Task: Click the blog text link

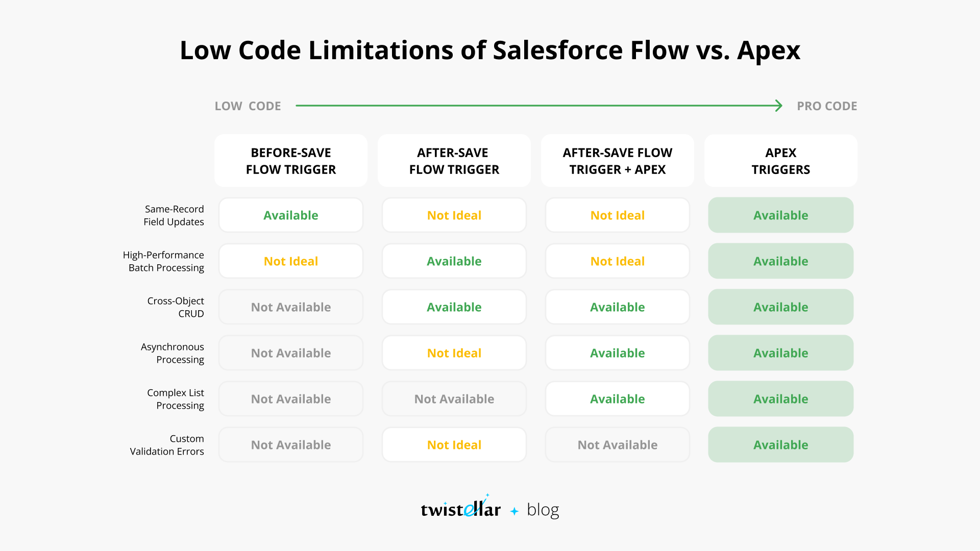Action: 543,510
